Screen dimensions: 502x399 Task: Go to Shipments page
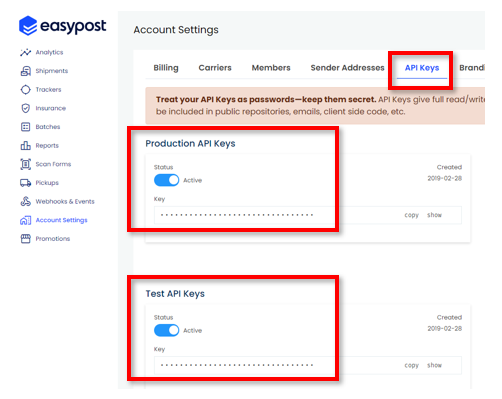coord(52,71)
